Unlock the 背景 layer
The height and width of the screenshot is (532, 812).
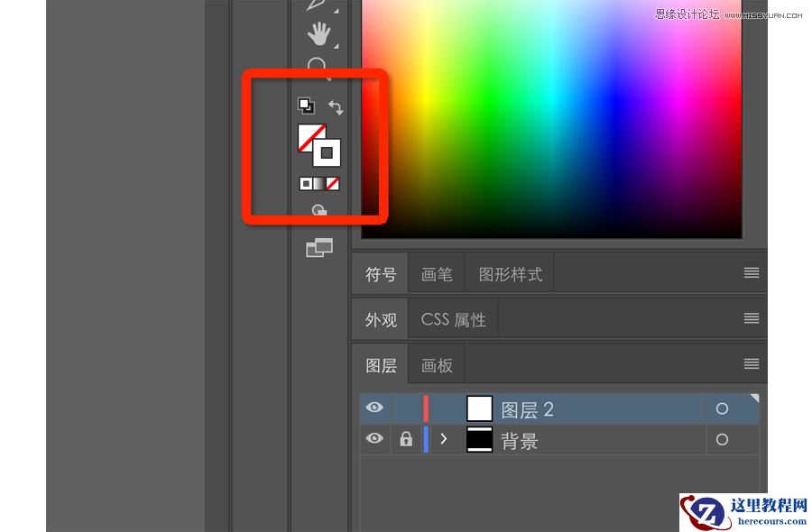(405, 439)
